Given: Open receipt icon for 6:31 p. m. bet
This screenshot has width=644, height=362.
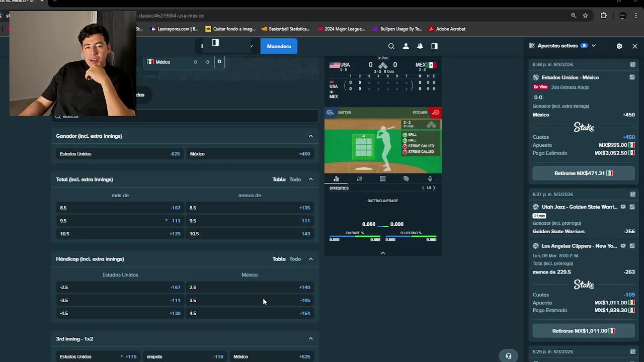Looking at the screenshot, I should (632, 194).
